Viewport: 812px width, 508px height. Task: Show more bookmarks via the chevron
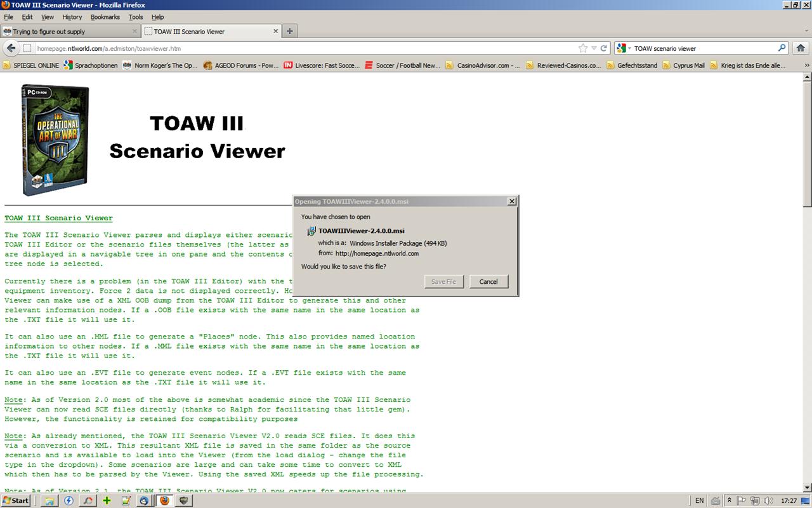click(807, 65)
